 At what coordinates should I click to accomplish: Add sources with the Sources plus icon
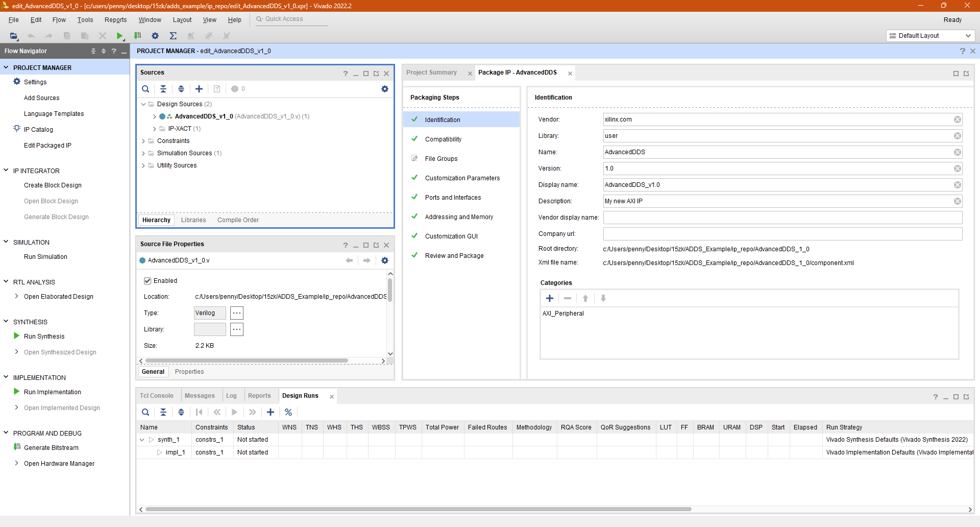coord(199,89)
